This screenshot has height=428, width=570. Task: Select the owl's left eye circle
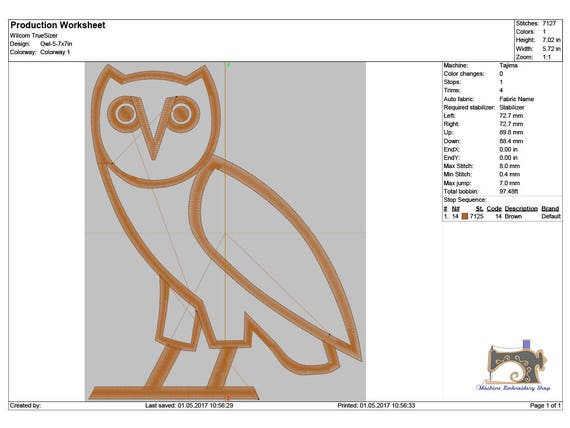(126, 114)
